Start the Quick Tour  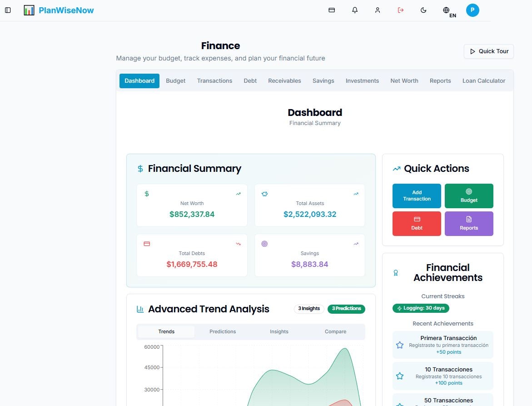tap(488, 51)
